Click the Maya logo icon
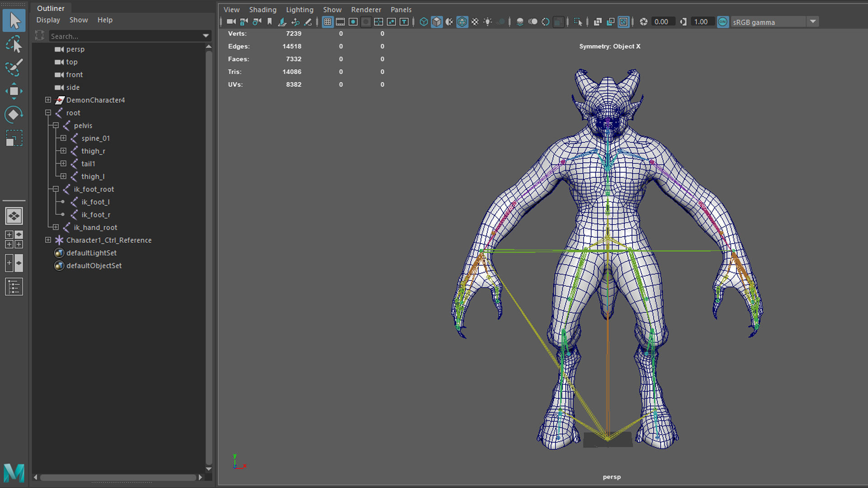 tap(14, 473)
